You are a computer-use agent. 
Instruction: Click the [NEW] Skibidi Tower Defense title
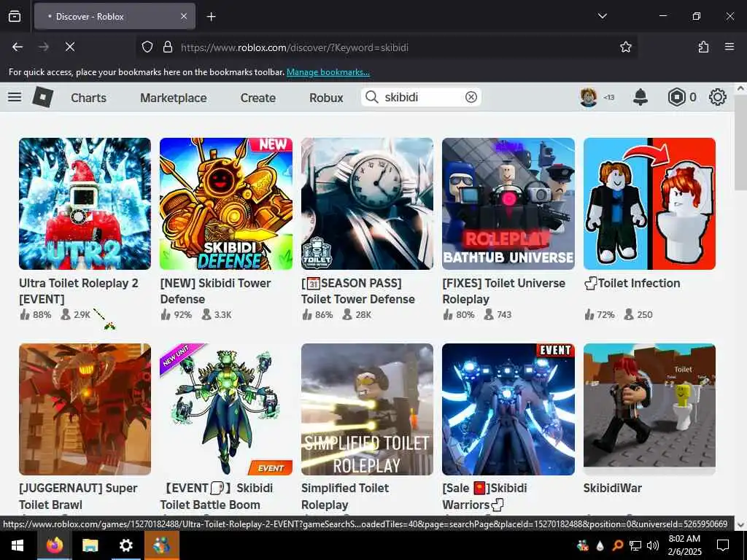[215, 291]
